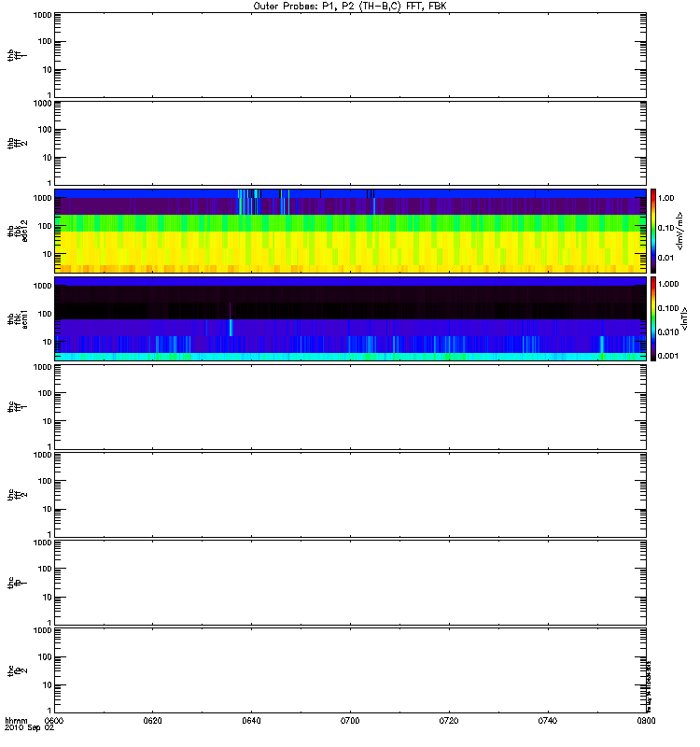Click the 1.00 value on edc12 color bar

pos(665,198)
